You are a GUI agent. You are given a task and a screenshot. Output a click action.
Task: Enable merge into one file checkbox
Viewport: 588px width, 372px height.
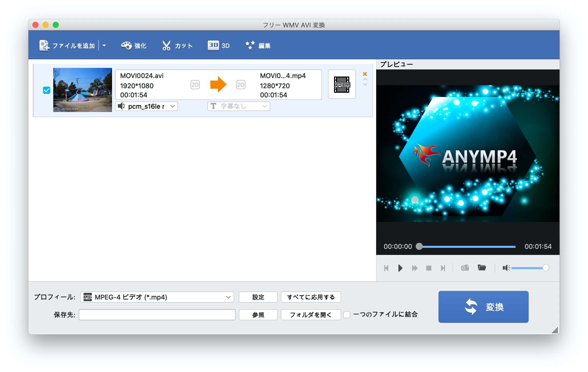347,315
